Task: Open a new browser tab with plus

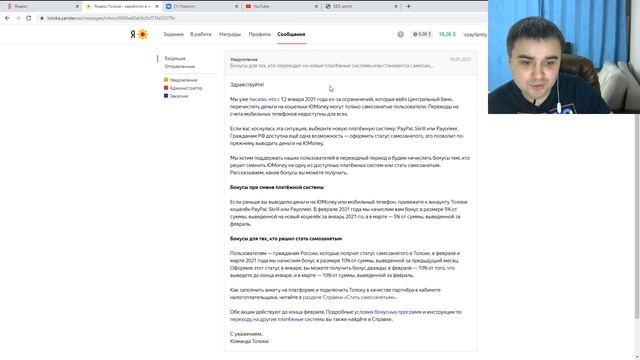Action: pos(409,7)
